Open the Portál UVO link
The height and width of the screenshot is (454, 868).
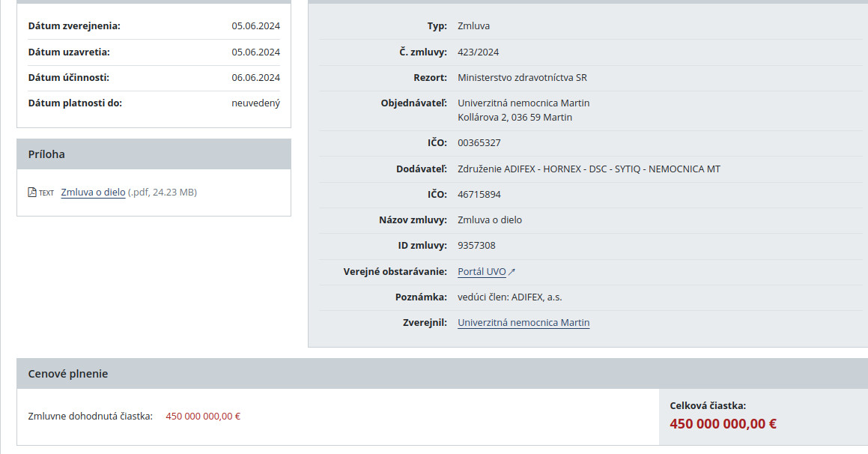pos(482,272)
